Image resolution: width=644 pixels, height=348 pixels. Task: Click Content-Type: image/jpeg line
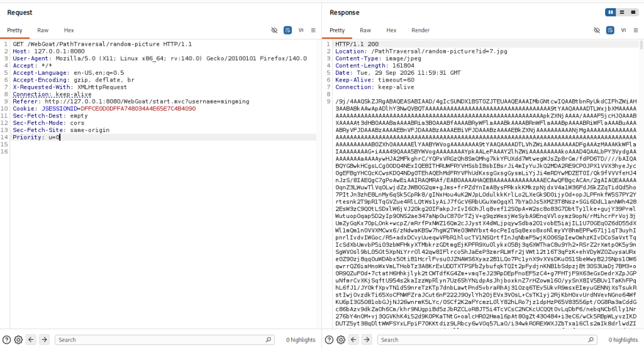pos(378,58)
